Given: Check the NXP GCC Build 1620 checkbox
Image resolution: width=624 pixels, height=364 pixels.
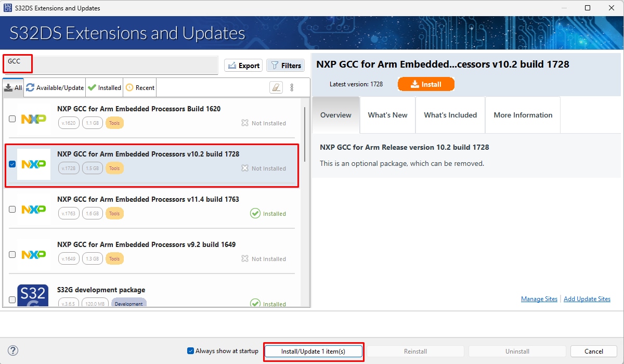Looking at the screenshot, I should [x=12, y=119].
